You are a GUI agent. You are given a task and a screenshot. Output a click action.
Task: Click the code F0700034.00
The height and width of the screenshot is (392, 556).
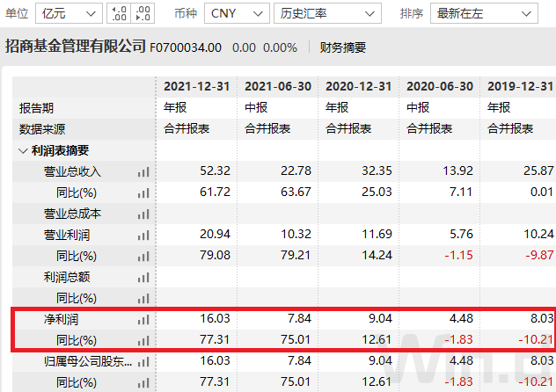coord(186,47)
